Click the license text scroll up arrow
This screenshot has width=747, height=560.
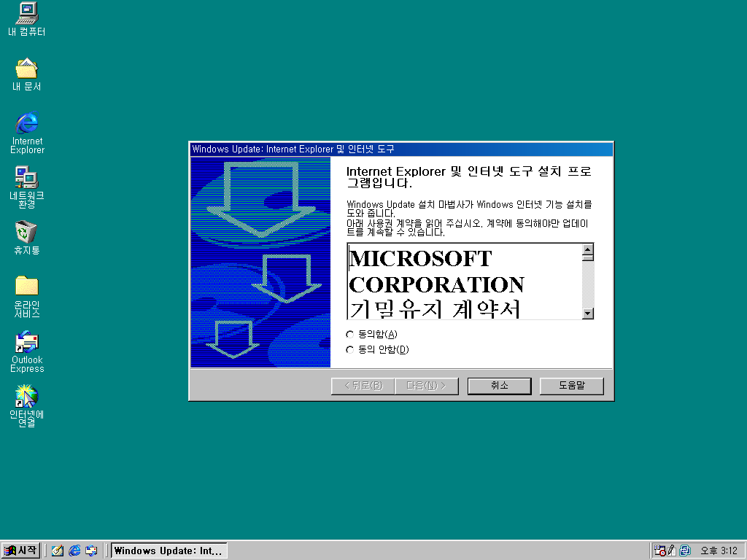point(588,249)
